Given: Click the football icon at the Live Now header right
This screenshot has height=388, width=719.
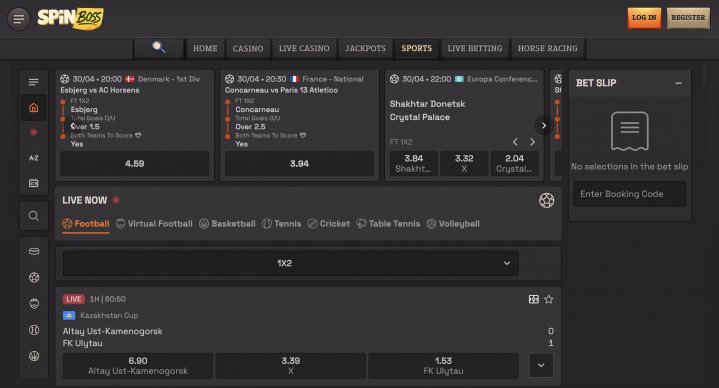Looking at the screenshot, I should click(x=546, y=200).
